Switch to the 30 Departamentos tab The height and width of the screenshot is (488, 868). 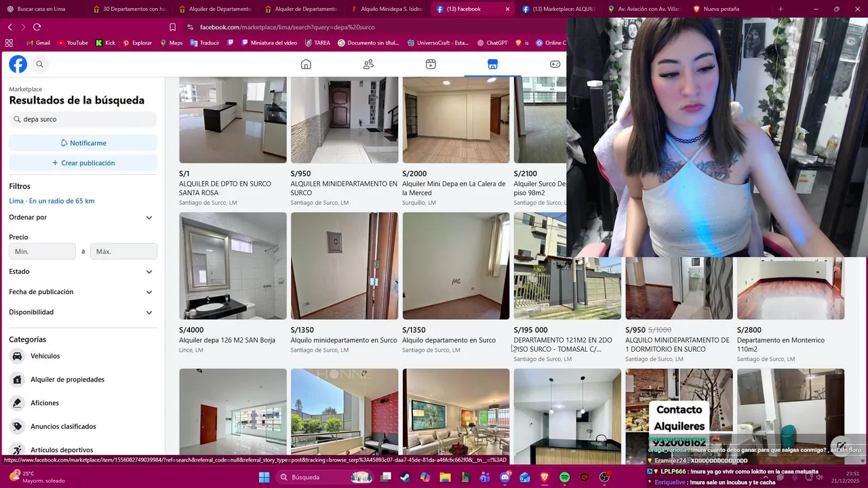(128, 9)
